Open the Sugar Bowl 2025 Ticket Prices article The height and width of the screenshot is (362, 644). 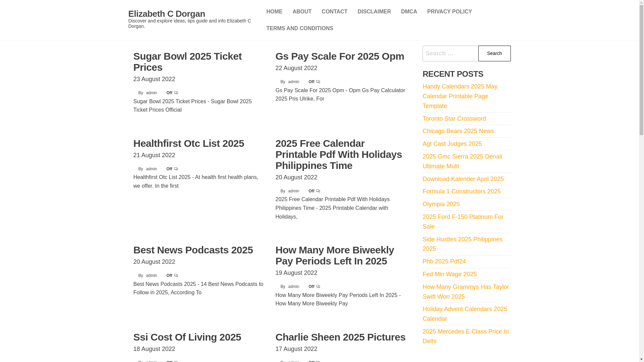coord(187,62)
